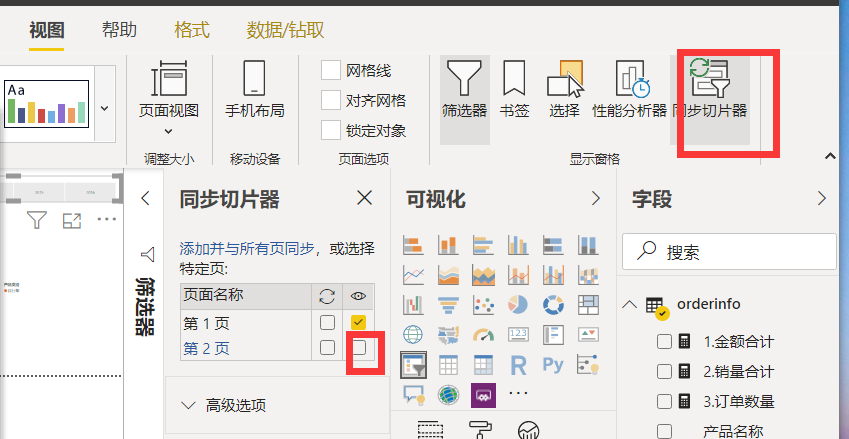The image size is (849, 439).
Task: Select the KPI visual
Action: (588, 335)
